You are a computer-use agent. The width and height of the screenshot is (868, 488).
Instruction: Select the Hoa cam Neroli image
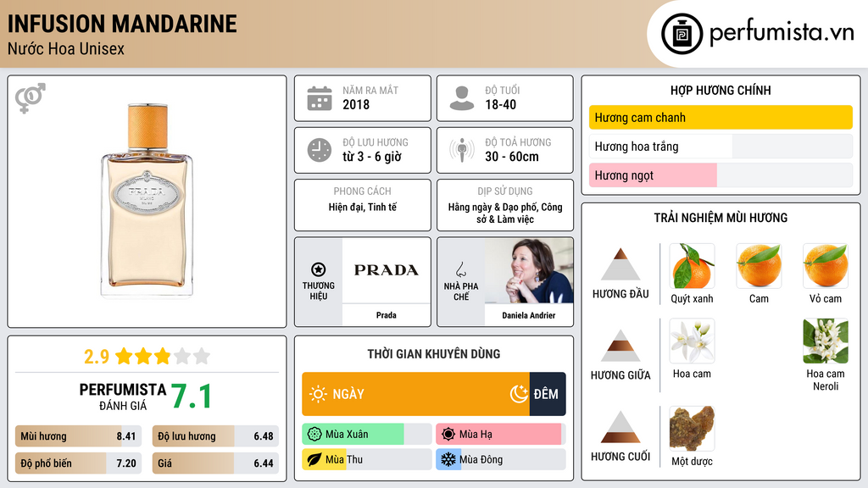pos(826,341)
